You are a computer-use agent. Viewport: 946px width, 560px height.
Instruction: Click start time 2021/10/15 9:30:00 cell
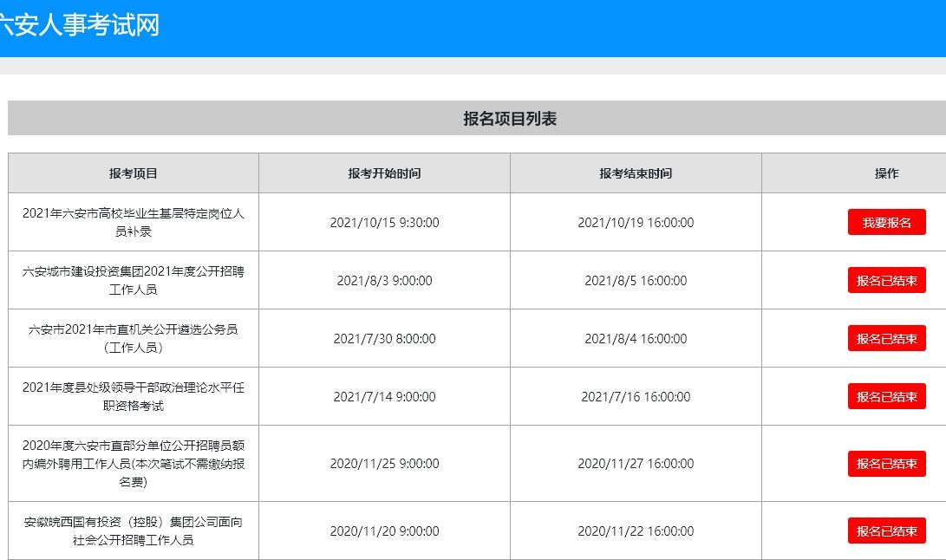coord(384,223)
